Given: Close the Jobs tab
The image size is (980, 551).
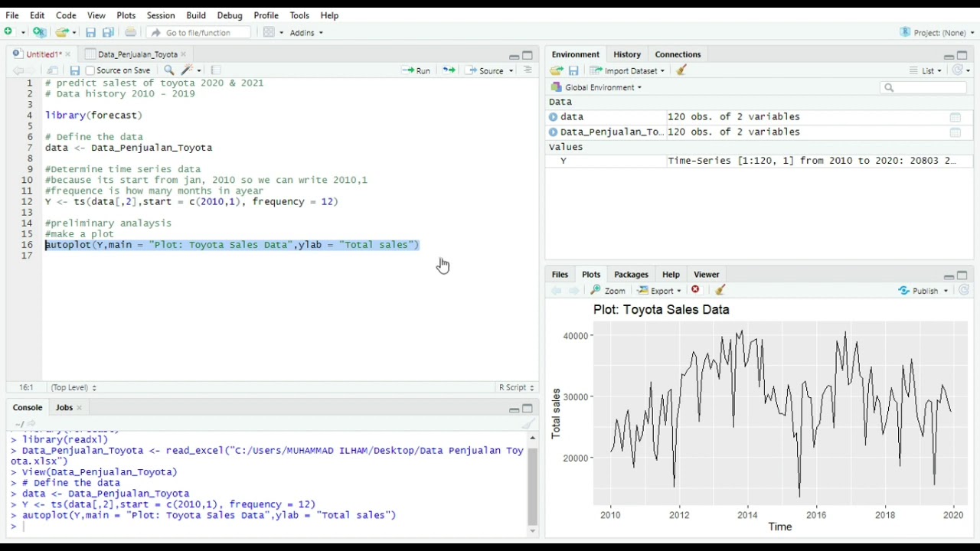Looking at the screenshot, I should click(x=79, y=408).
